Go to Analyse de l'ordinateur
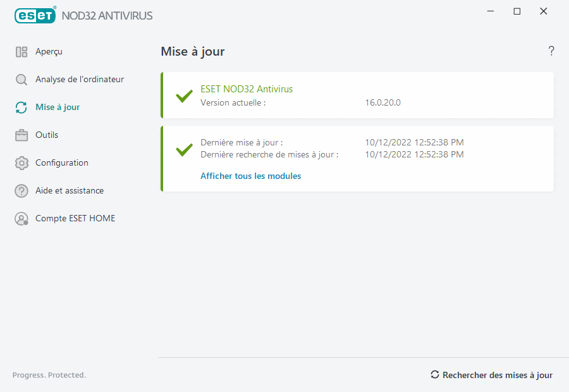Screen dimensions: 569x392 click(x=80, y=80)
